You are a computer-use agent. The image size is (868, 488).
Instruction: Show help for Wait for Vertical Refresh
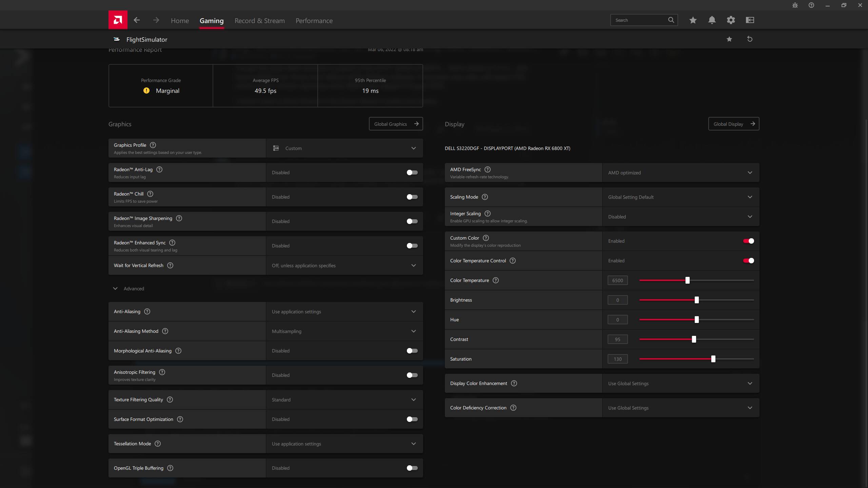(x=170, y=265)
